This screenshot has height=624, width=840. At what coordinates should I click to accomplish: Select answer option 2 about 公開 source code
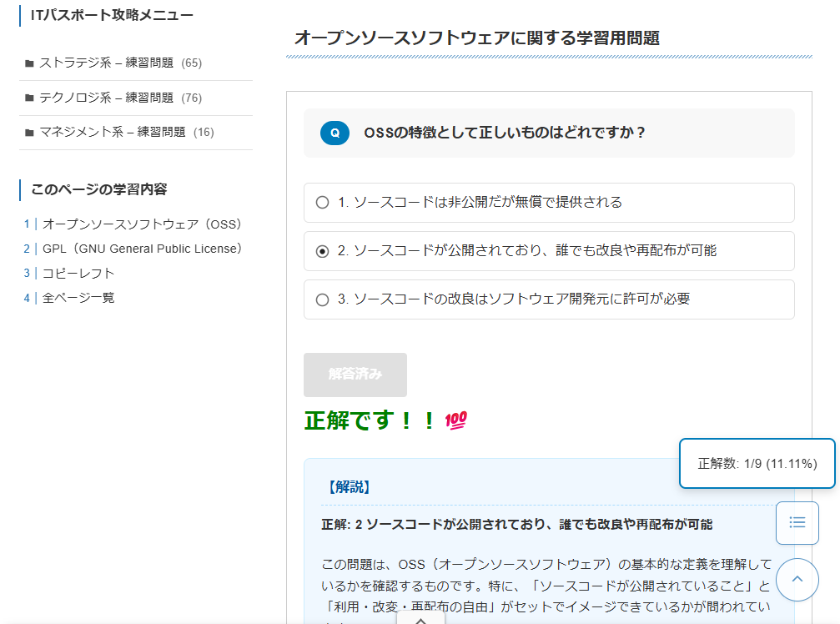click(x=322, y=250)
